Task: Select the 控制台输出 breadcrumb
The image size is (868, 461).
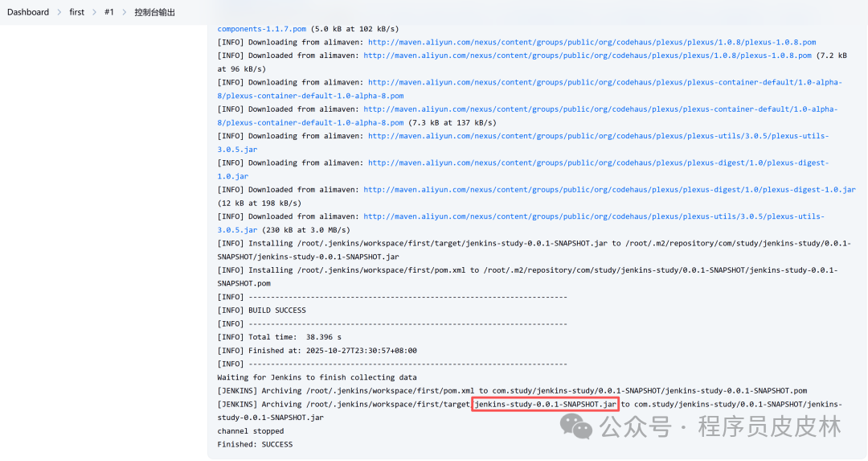Action: (x=154, y=12)
